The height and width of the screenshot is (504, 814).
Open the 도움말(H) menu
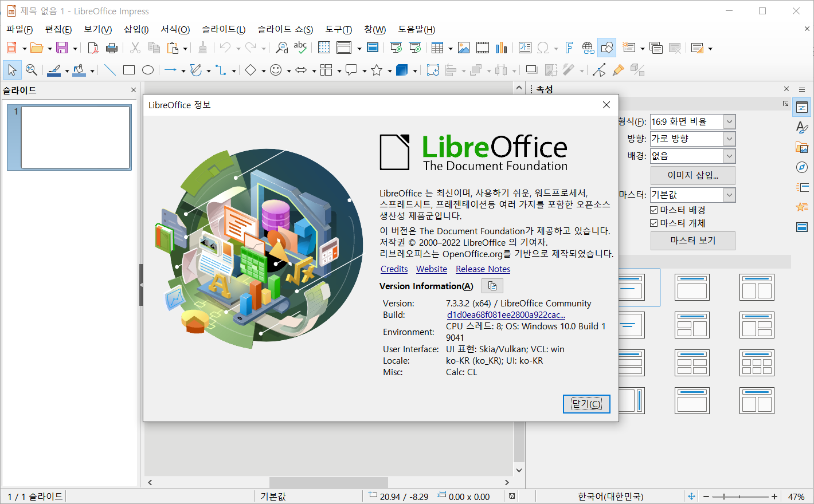[417, 29]
